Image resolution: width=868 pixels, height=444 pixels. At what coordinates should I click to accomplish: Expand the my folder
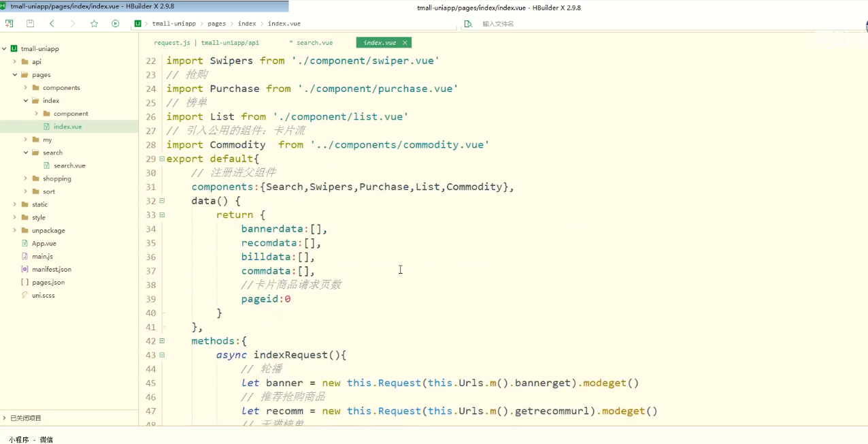pyautogui.click(x=26, y=140)
